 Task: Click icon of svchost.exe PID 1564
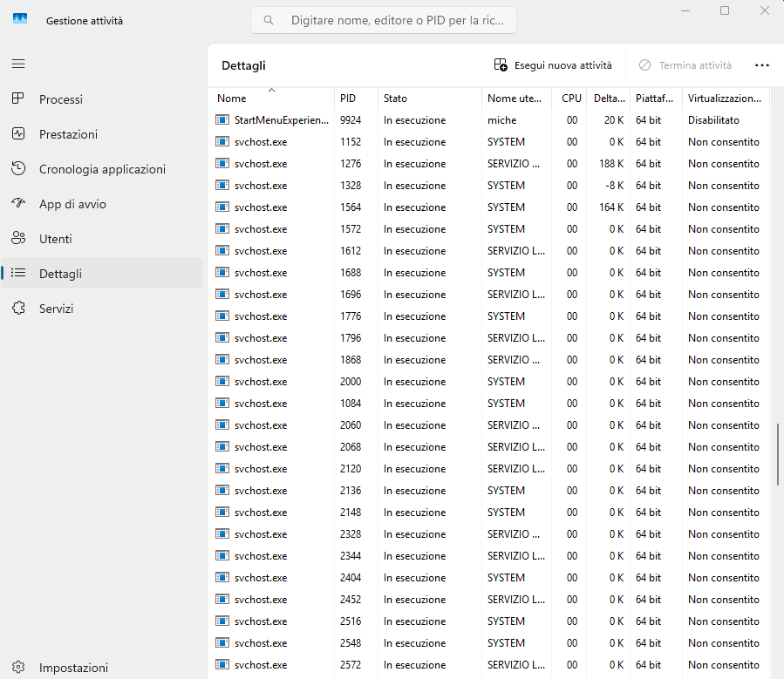click(x=222, y=207)
